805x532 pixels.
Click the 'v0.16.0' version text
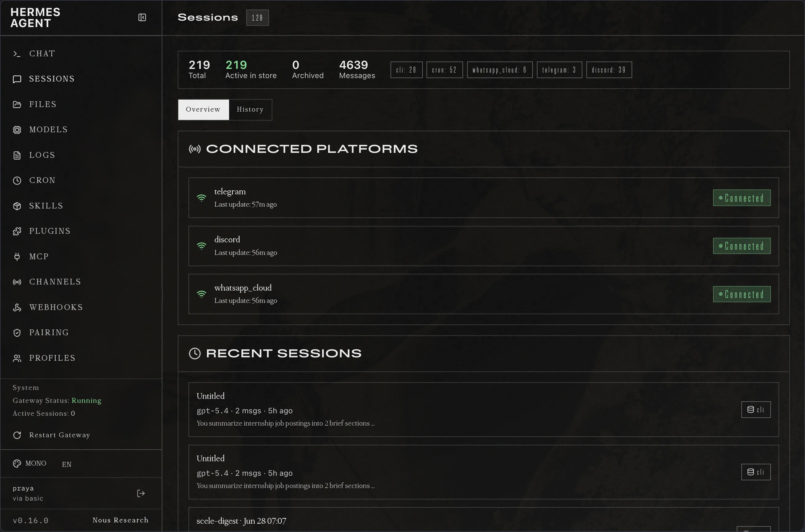pos(30,520)
